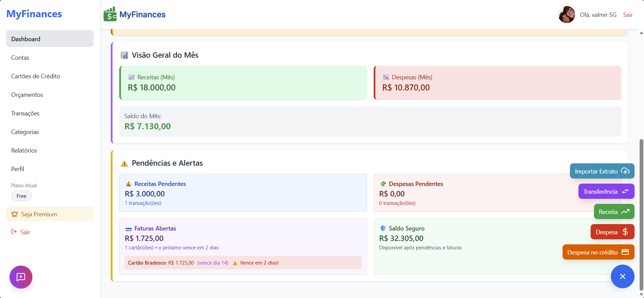Click the purple feedback chat bubble icon

tap(21, 277)
